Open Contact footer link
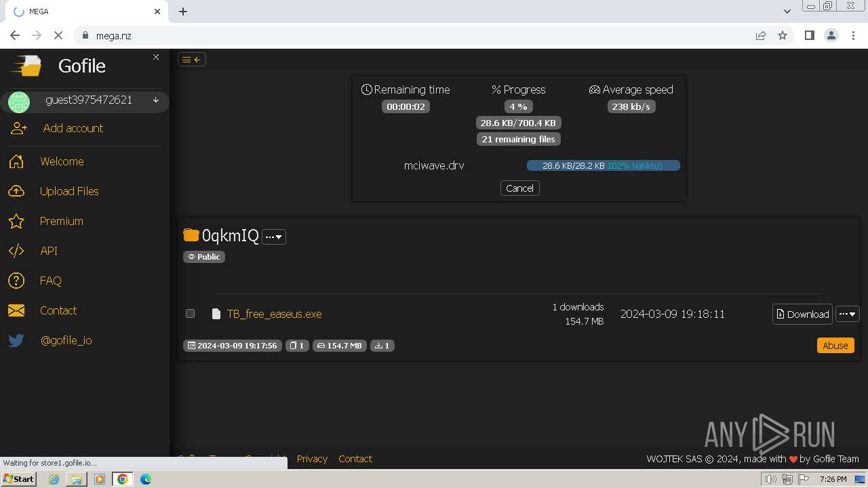The width and height of the screenshot is (868, 488). [355, 459]
